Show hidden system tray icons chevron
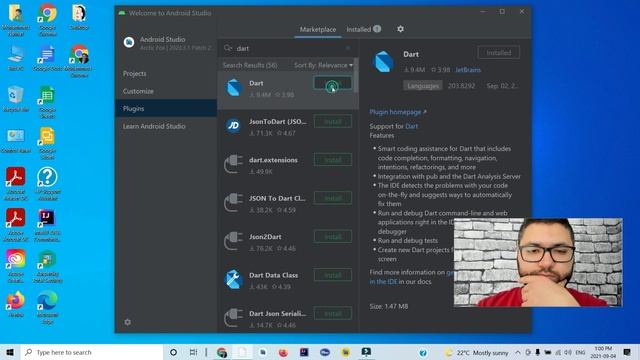 [x=518, y=352]
